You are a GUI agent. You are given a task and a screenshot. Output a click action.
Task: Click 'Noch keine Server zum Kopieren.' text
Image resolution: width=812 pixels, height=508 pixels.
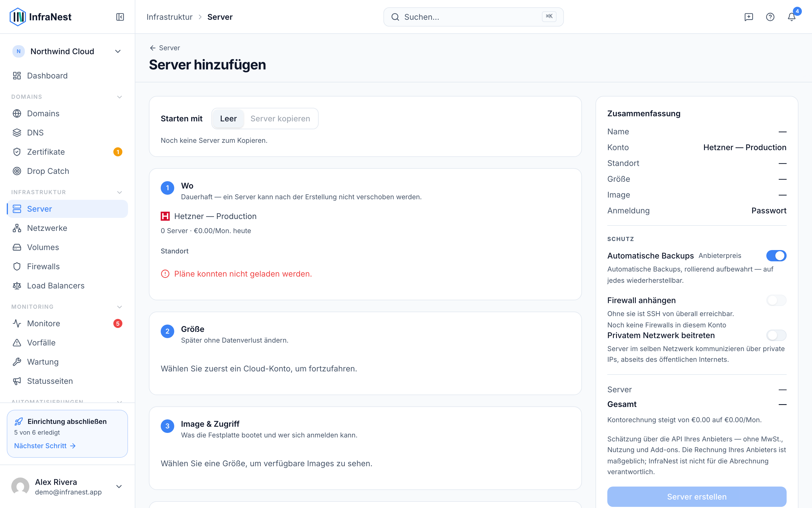pos(214,141)
